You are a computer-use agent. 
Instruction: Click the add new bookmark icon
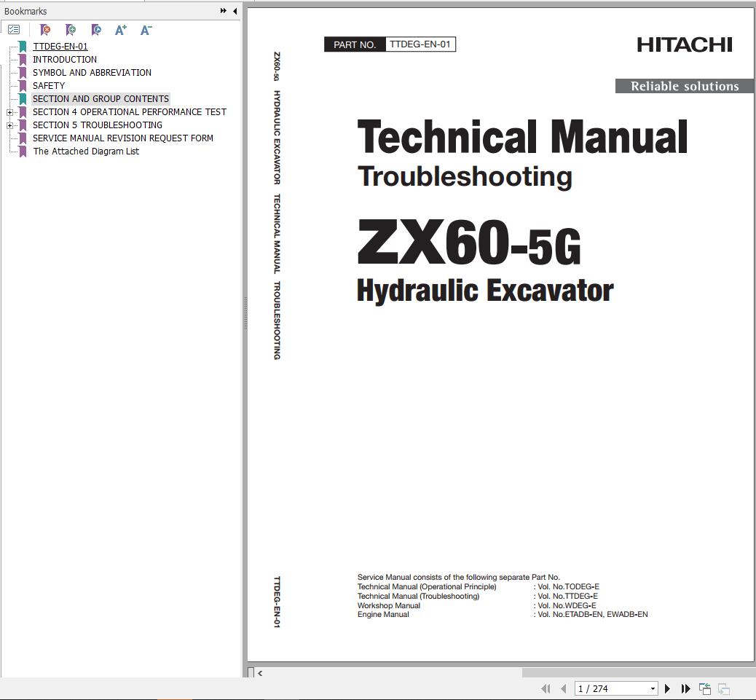(x=71, y=30)
